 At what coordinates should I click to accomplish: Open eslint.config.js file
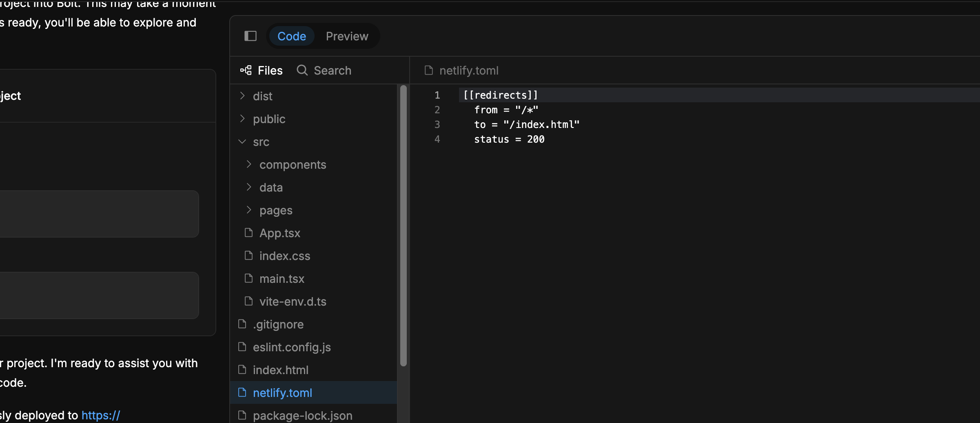coord(313,347)
